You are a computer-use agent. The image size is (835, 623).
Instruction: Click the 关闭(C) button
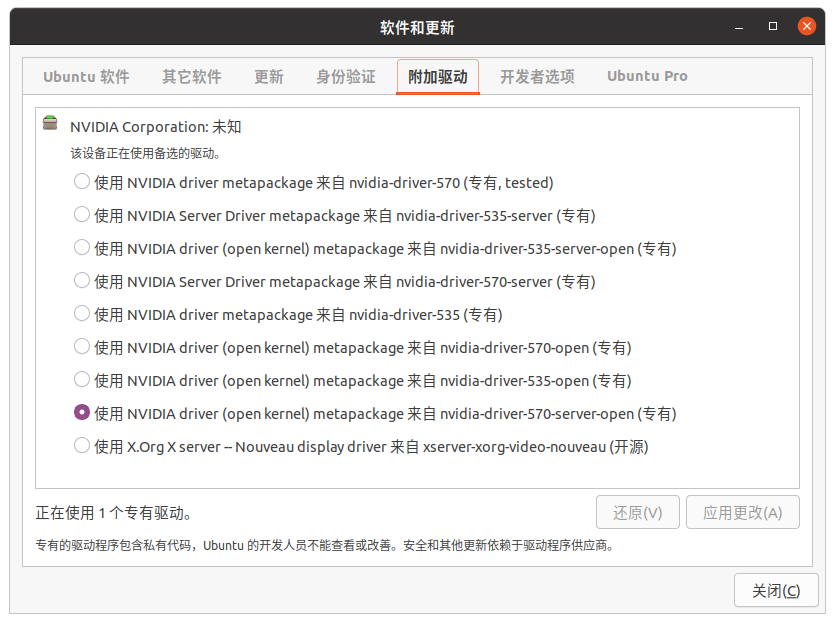[x=776, y=590]
